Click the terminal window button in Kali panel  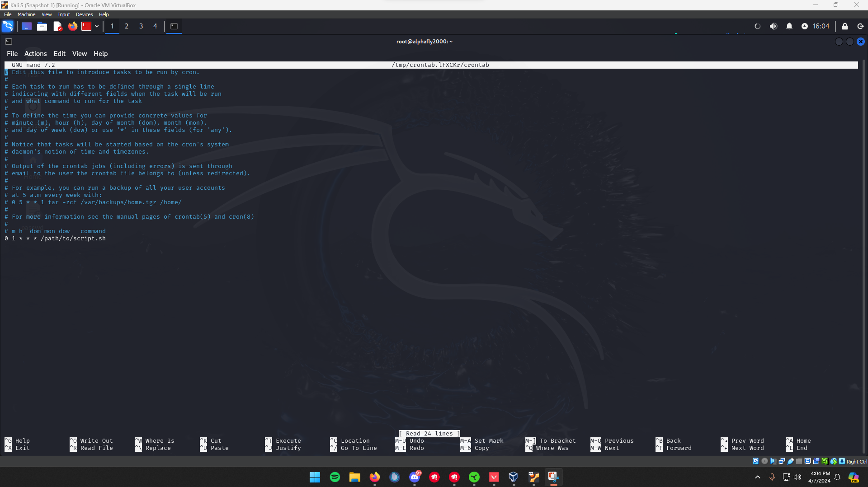point(174,26)
